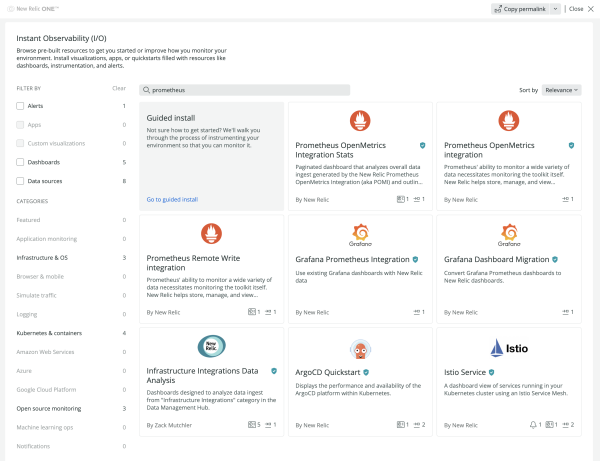Click the search magnifier icon
This screenshot has width=600, height=461.
(x=146, y=90)
